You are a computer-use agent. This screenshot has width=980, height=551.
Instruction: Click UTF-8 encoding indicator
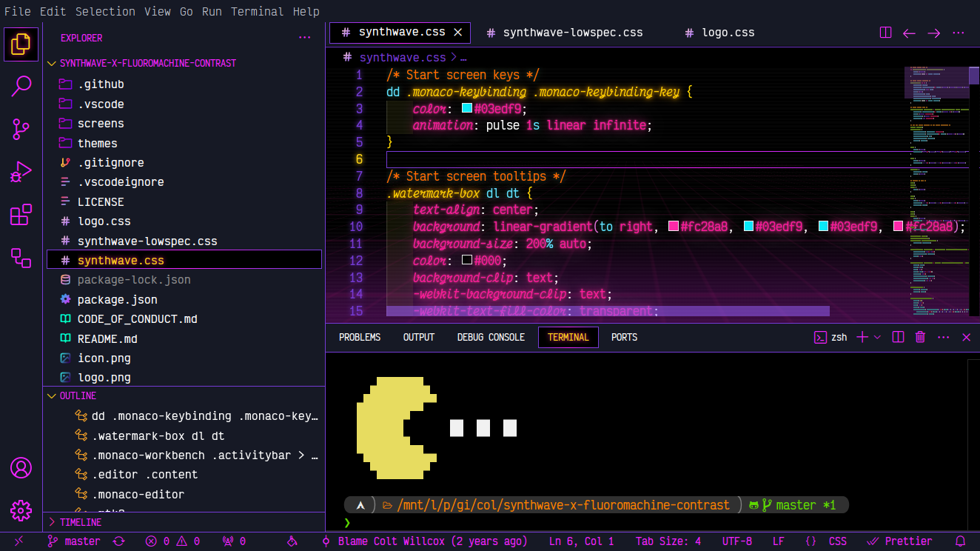[736, 541]
